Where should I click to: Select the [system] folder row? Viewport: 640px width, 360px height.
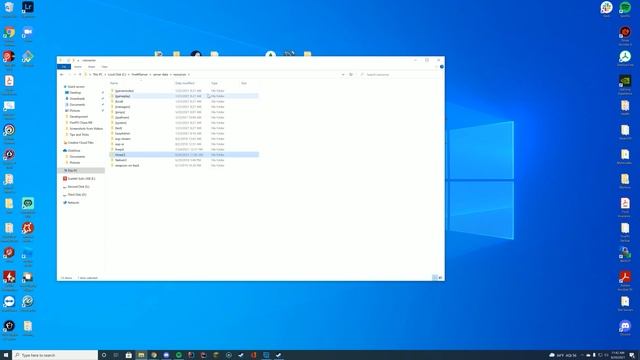click(184, 123)
